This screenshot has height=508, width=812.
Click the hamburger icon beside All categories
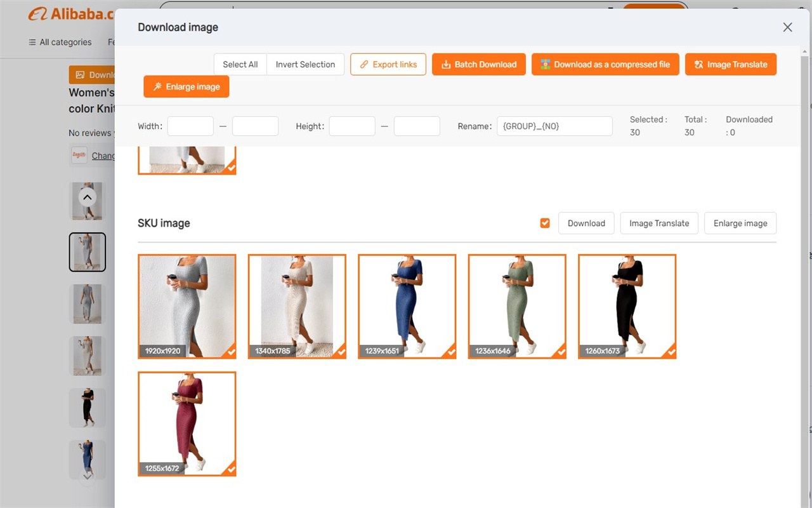[x=32, y=43]
